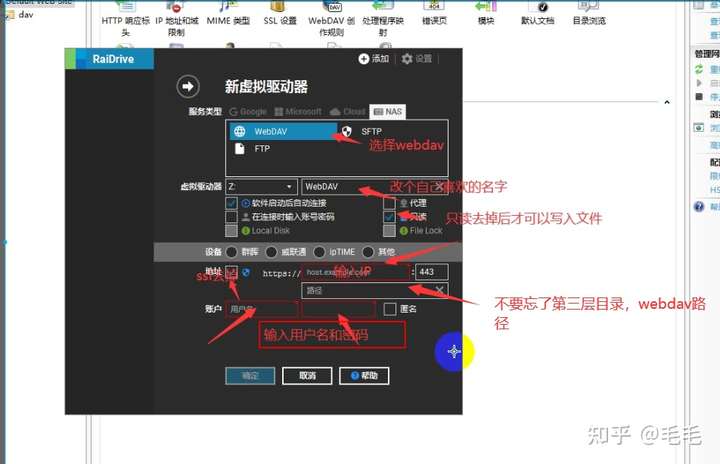The height and width of the screenshot is (464, 720).
Task: Click the host address field
Action: [355, 272]
